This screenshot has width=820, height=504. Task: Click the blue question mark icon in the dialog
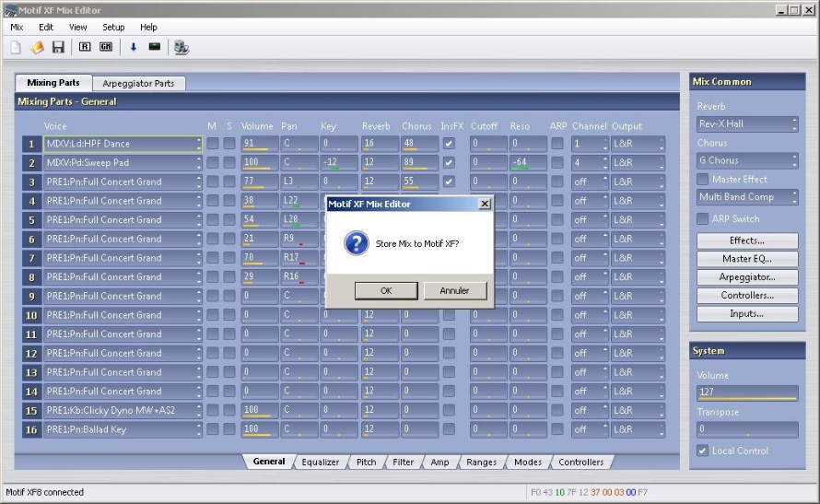coord(357,243)
